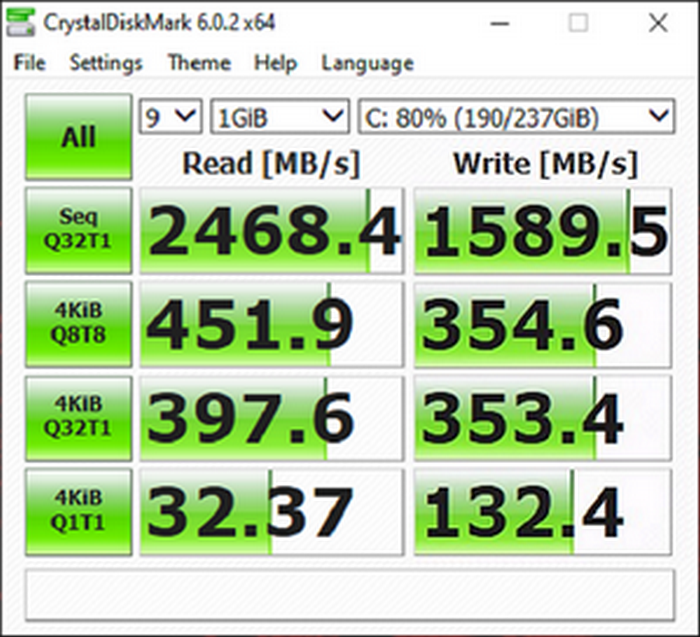Screen dimensions: 700x637
Task: Start the Seq Q32T1 test
Action: pyautogui.click(x=78, y=231)
